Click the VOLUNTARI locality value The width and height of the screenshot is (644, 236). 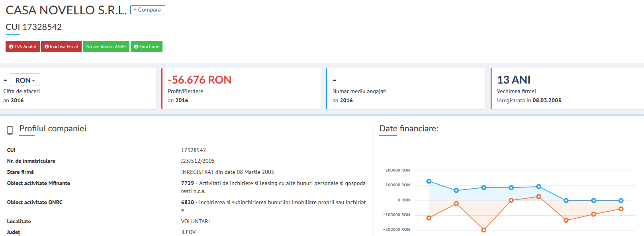pos(196,221)
